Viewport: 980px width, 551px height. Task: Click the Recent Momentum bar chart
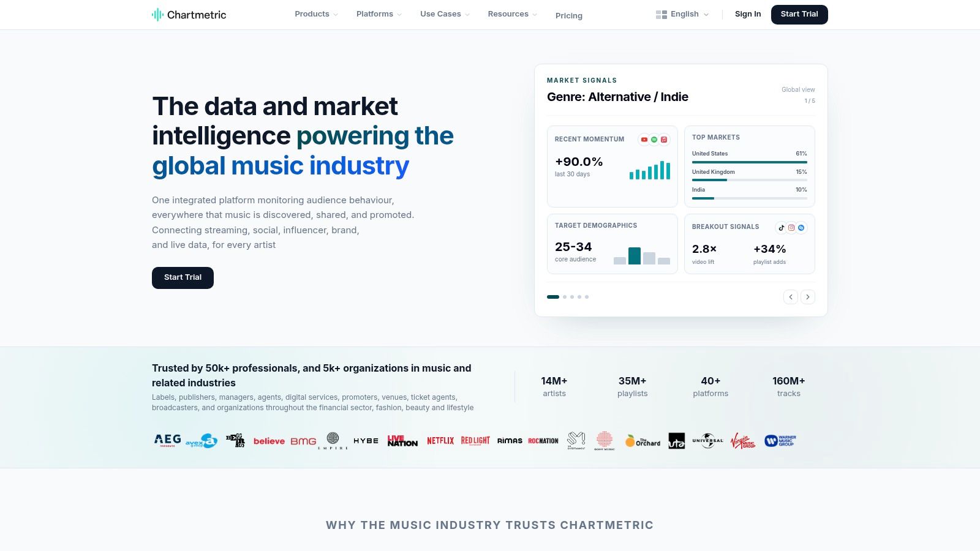tap(650, 170)
